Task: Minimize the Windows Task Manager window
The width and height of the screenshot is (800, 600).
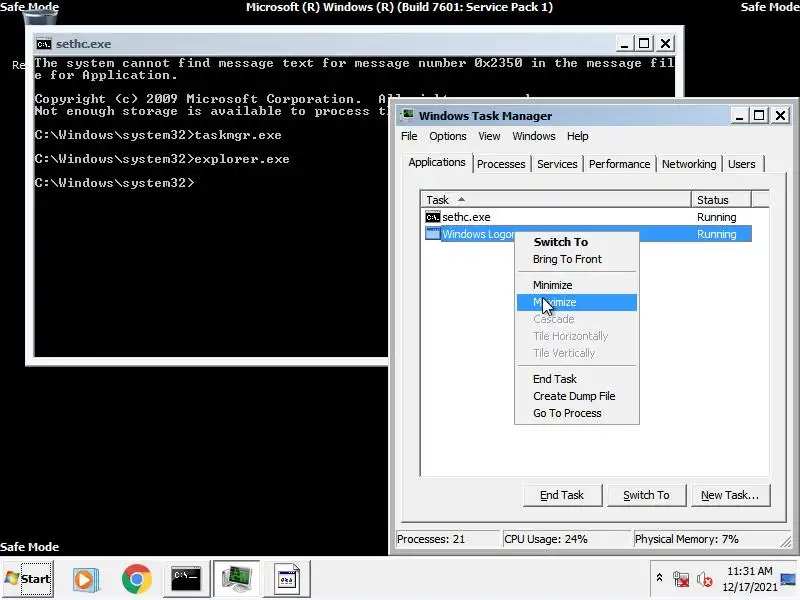Action: 739,116
